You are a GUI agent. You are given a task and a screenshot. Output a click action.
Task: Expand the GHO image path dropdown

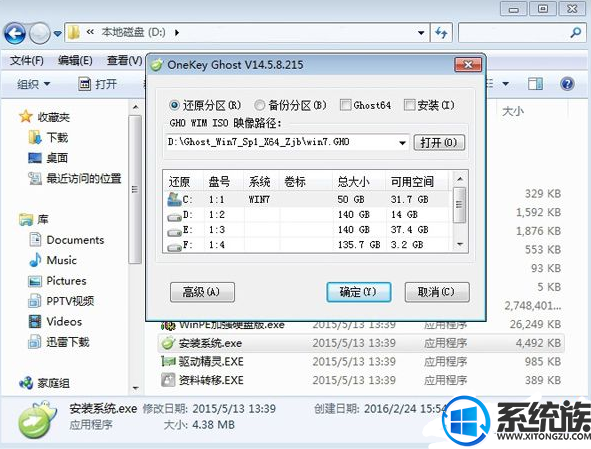point(402,143)
